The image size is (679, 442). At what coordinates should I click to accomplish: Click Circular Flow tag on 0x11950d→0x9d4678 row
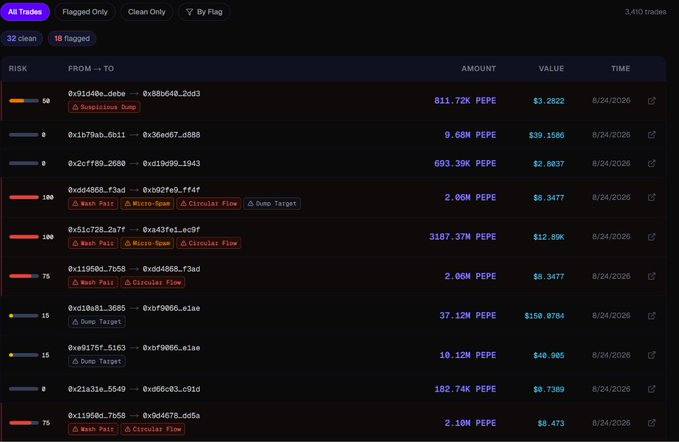click(x=153, y=429)
